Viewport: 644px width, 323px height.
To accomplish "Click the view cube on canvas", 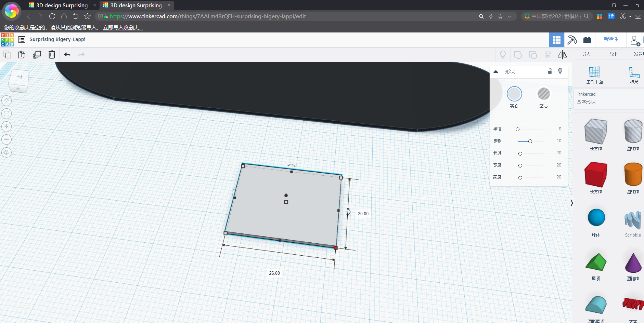I will [18, 81].
